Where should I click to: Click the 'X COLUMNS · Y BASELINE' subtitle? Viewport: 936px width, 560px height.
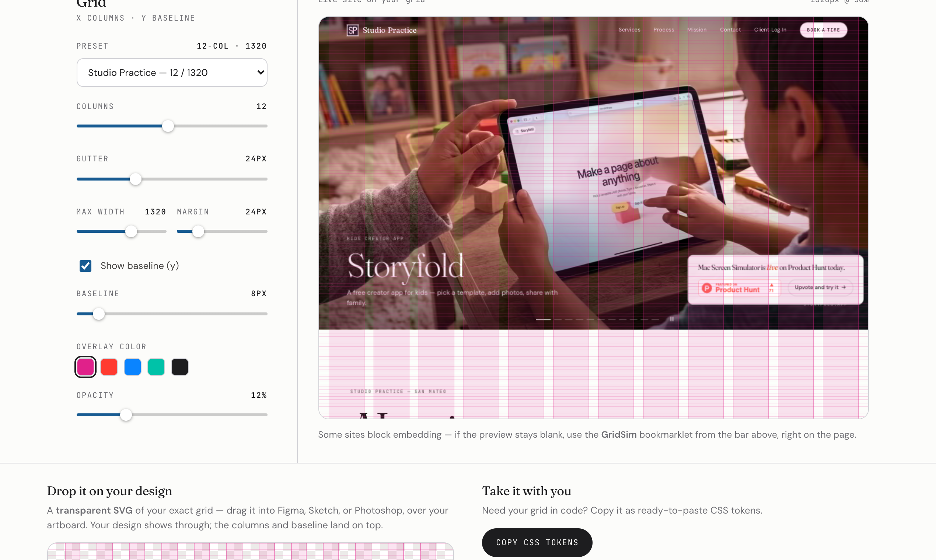(x=136, y=18)
